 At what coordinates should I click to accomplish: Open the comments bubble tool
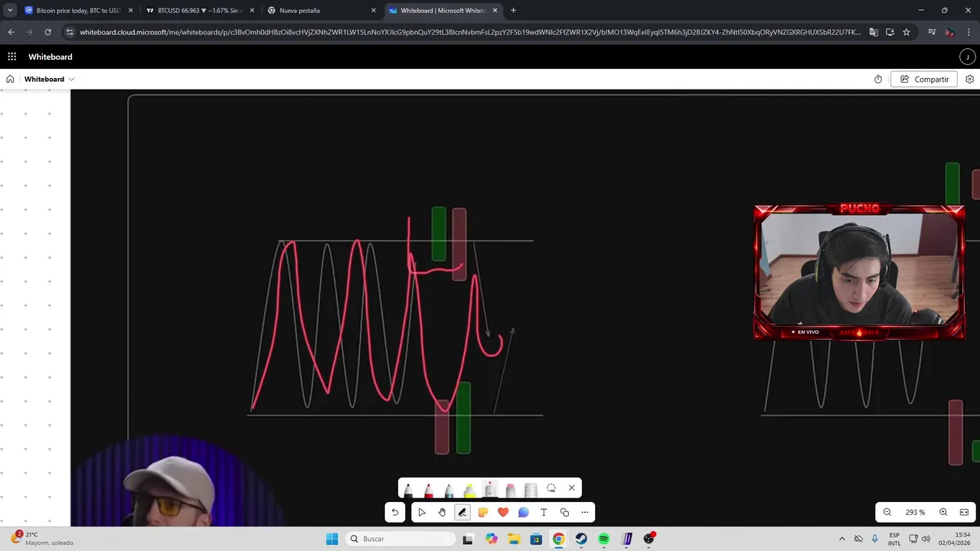524,512
